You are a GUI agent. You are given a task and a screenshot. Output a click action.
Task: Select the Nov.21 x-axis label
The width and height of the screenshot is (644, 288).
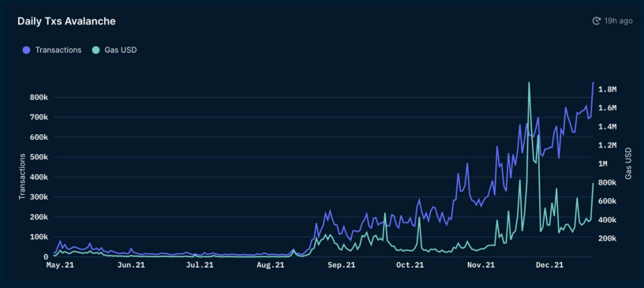481,265
